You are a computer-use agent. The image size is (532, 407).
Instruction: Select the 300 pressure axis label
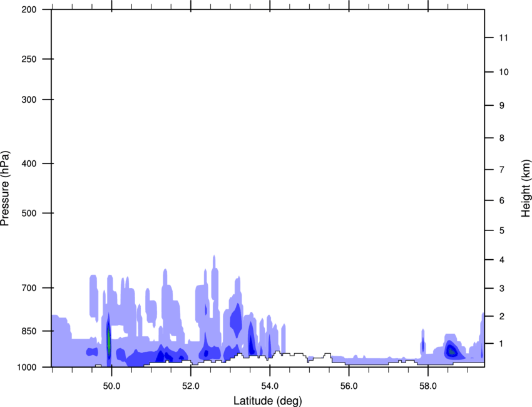click(x=29, y=100)
